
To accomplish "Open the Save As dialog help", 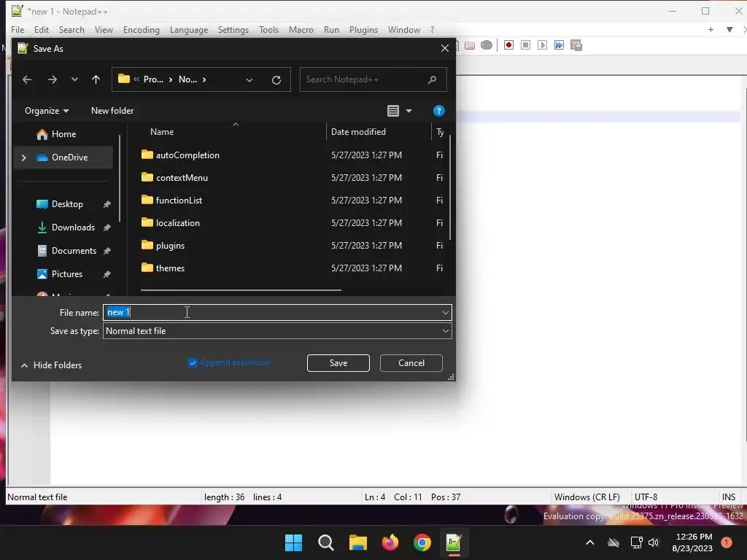I will 438,111.
